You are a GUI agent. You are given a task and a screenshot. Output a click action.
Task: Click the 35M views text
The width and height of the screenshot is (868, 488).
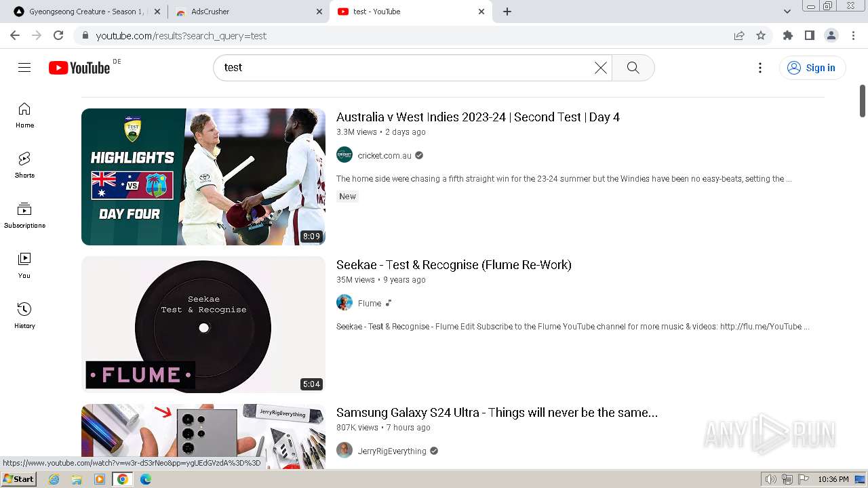point(355,280)
